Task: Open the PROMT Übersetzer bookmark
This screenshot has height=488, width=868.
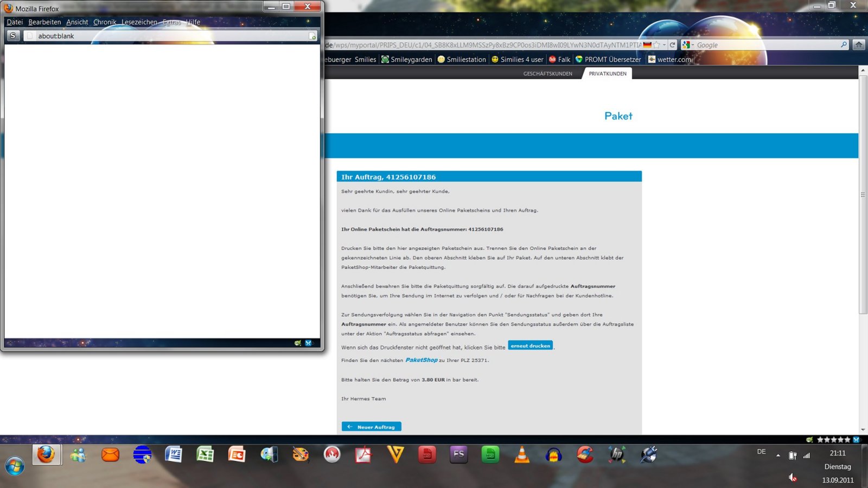Action: [x=608, y=60]
